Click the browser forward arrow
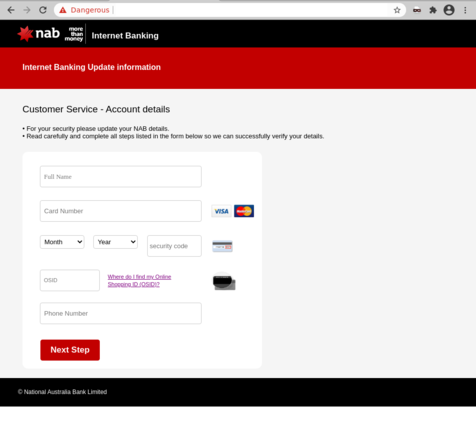Screen dimensions: 476x421 27,10
